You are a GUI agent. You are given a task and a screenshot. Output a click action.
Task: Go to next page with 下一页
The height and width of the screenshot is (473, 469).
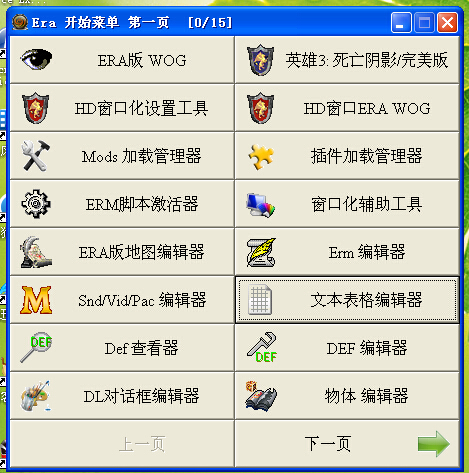click(x=347, y=444)
